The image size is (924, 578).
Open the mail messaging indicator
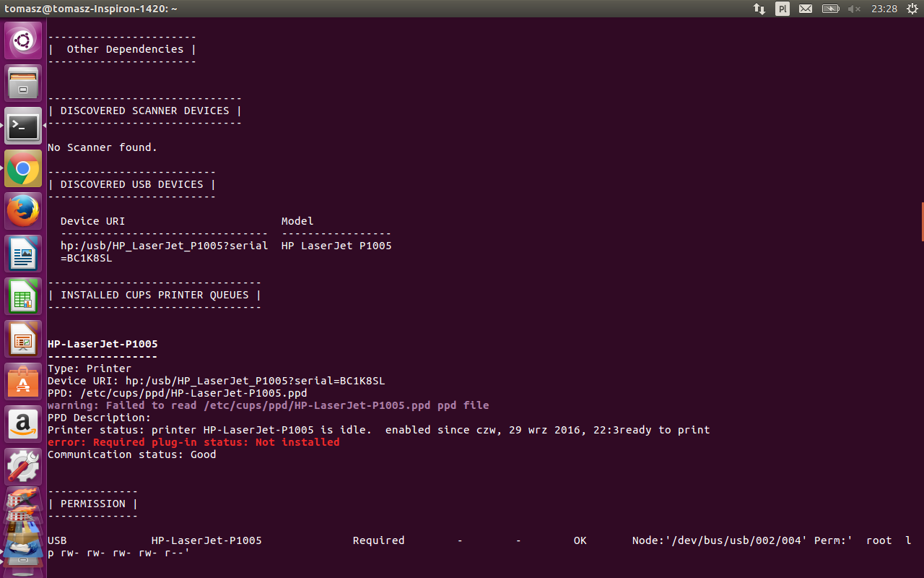click(806, 9)
